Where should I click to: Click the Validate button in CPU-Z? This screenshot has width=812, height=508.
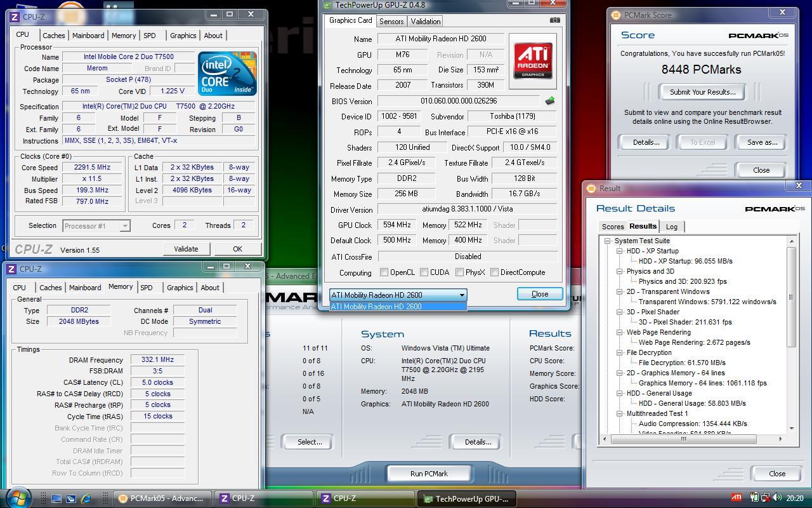[186, 249]
